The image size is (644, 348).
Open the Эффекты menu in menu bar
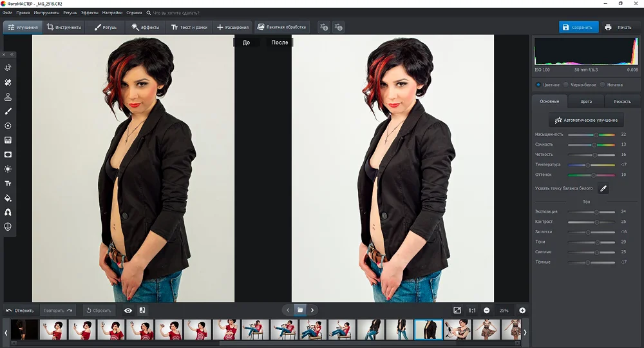(x=90, y=12)
